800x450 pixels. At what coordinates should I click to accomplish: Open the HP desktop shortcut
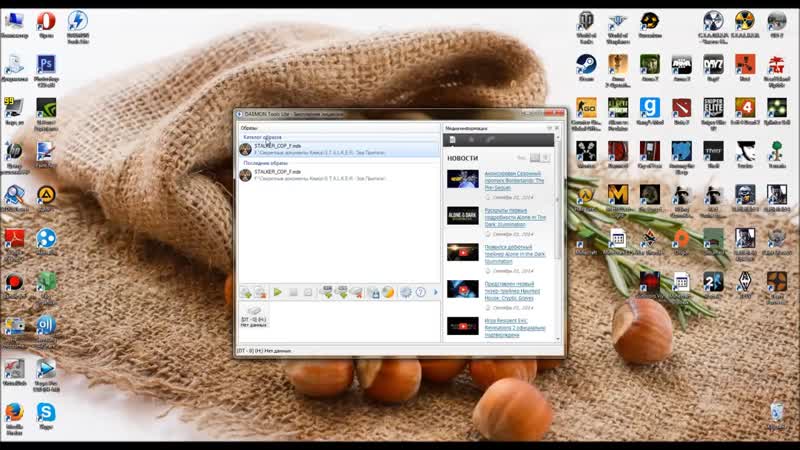coord(14,158)
